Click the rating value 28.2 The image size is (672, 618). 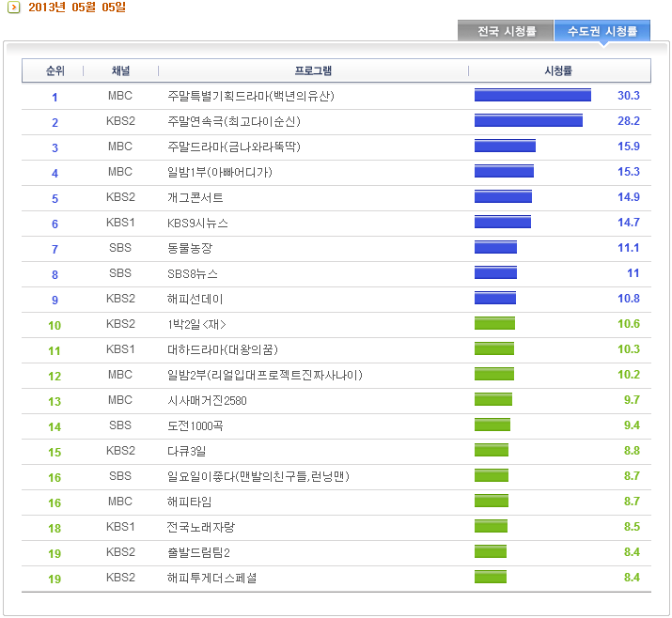[628, 121]
